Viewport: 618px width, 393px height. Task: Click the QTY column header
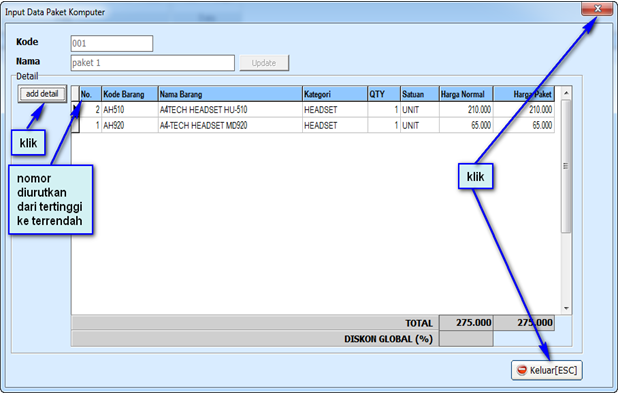[384, 94]
